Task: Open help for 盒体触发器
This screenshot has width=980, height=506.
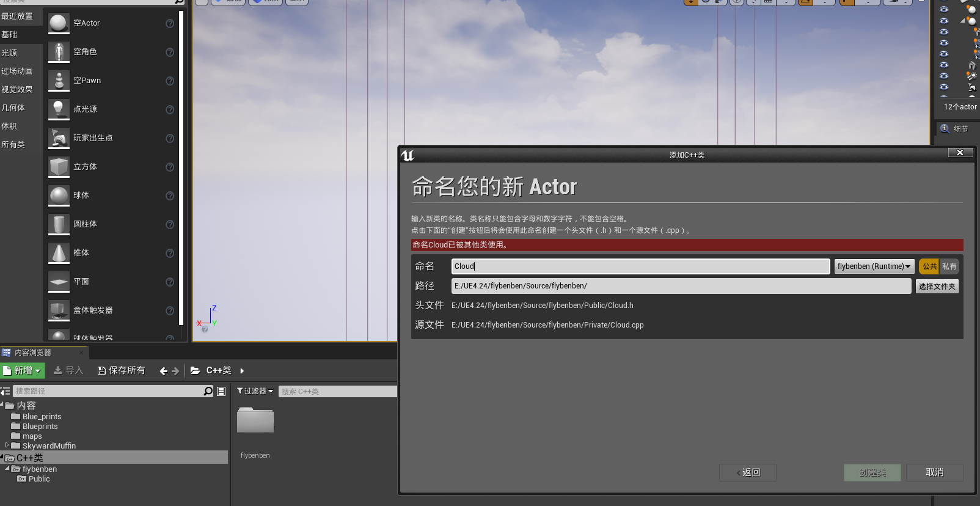Action: pos(170,311)
